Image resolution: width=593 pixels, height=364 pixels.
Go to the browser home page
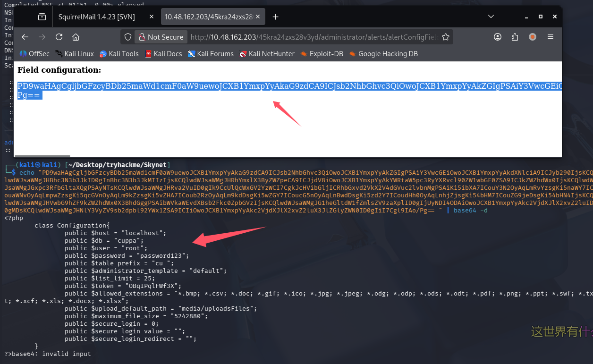tap(76, 37)
